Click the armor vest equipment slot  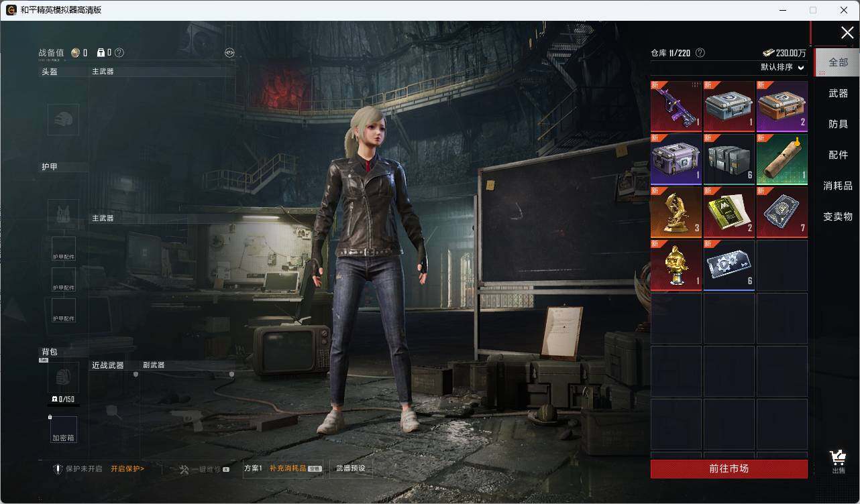pyautogui.click(x=63, y=214)
